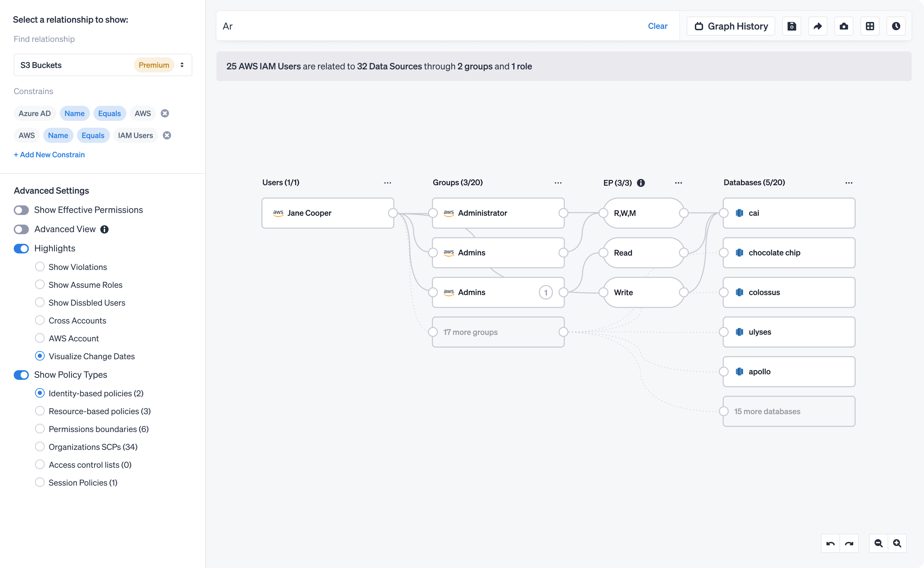
Task: Undo the last graph action
Action: click(831, 543)
